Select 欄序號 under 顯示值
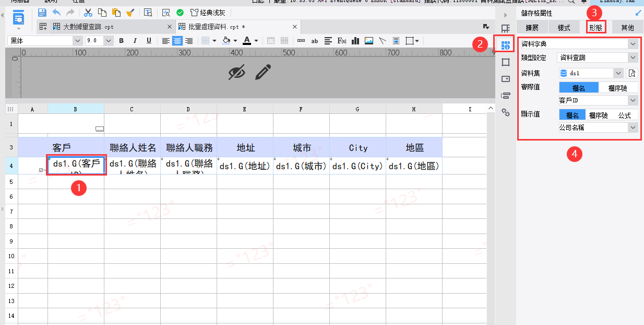This screenshot has height=325, width=644. tap(599, 115)
